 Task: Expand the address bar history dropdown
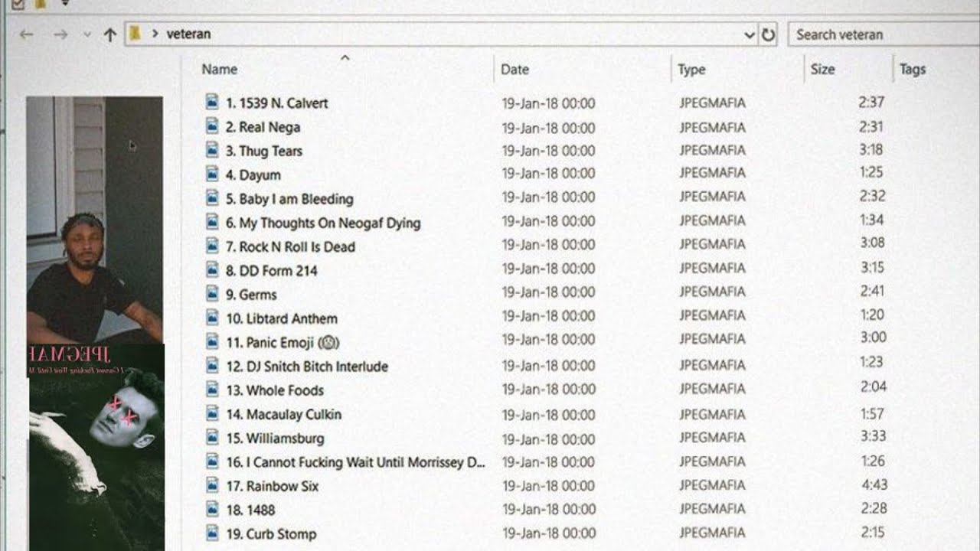coord(750,34)
